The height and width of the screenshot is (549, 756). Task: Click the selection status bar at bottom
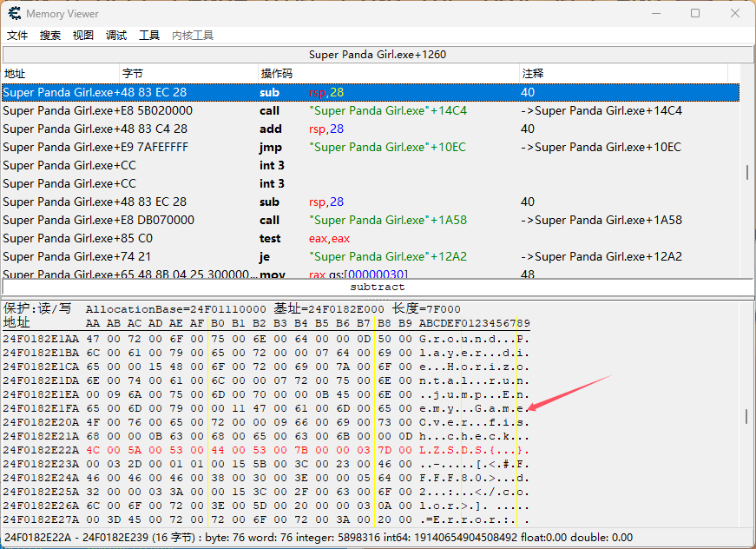click(378, 538)
